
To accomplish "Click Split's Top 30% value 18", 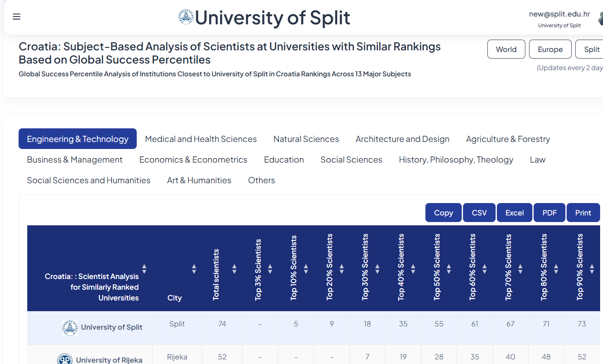I will pyautogui.click(x=368, y=324).
